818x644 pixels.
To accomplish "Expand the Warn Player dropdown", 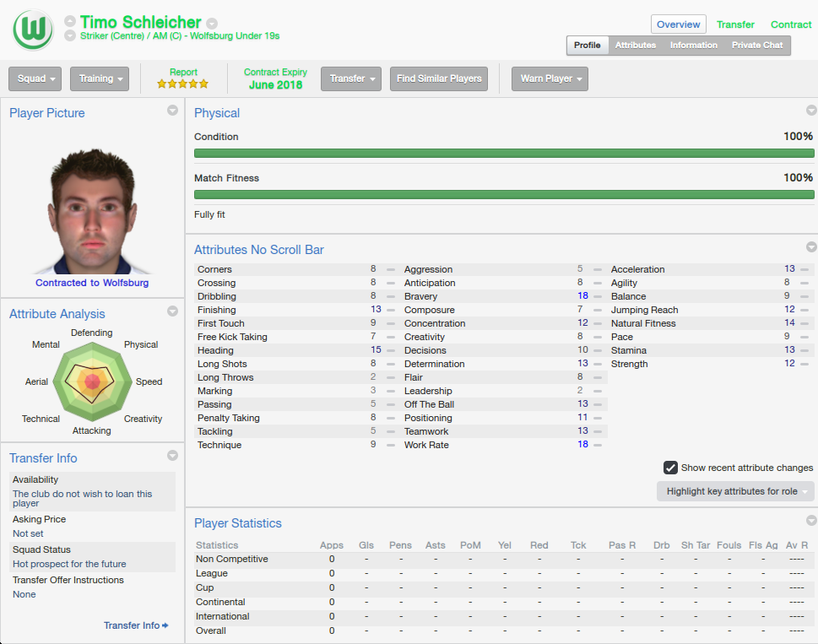I will pos(550,78).
